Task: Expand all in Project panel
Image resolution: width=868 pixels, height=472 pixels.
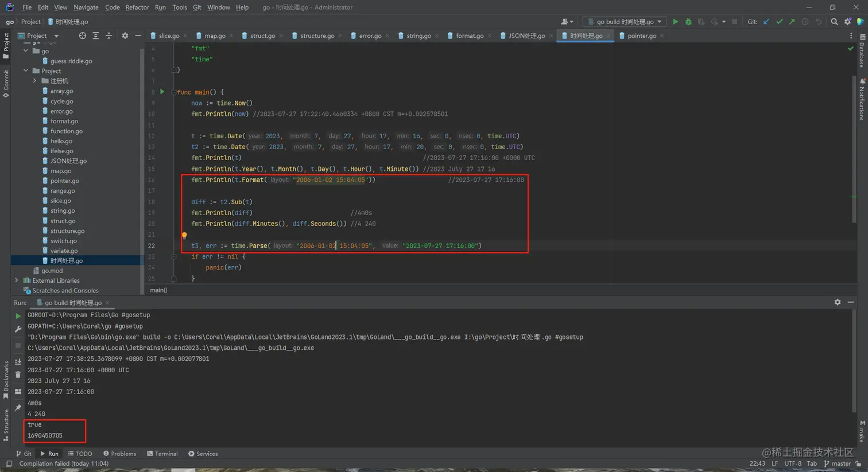Action: coord(96,36)
